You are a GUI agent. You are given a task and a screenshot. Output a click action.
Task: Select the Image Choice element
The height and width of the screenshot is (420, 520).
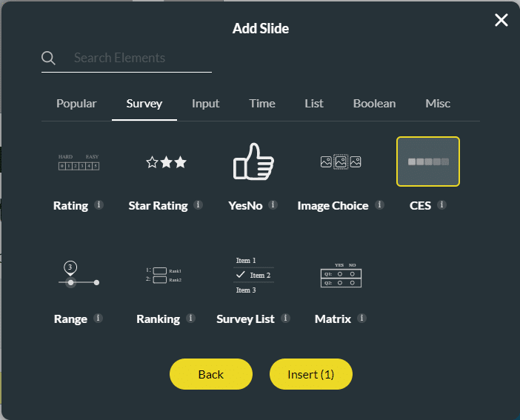[x=341, y=162]
